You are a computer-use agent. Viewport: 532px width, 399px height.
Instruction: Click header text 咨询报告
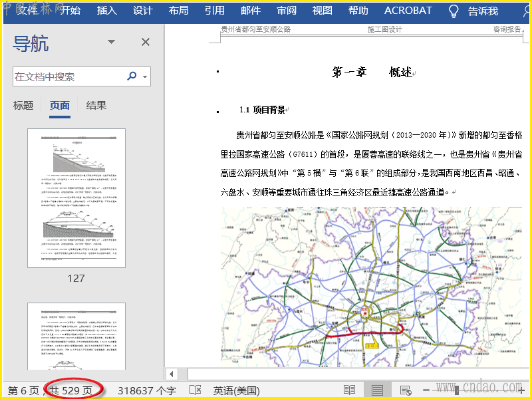[x=507, y=29]
